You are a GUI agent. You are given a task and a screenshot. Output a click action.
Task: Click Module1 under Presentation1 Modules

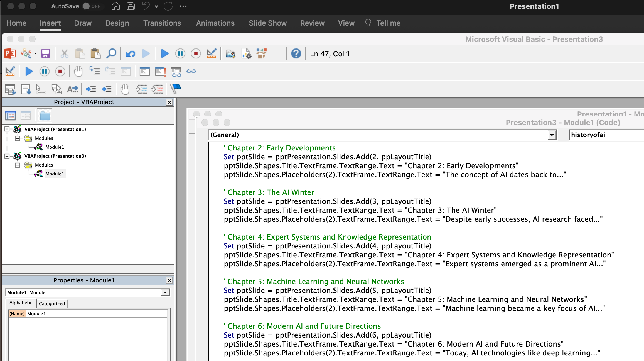pos(54,147)
